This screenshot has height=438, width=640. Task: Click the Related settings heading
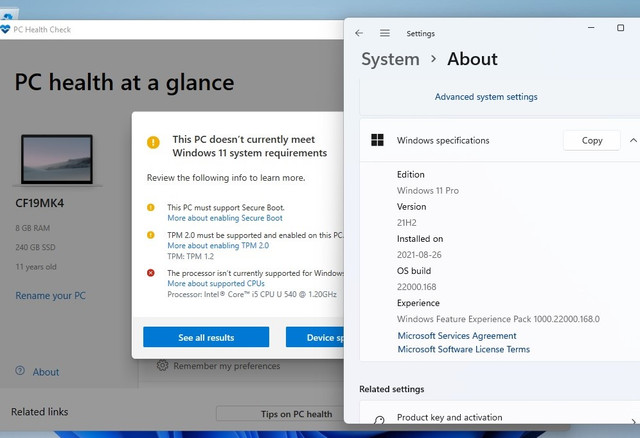[391, 389]
